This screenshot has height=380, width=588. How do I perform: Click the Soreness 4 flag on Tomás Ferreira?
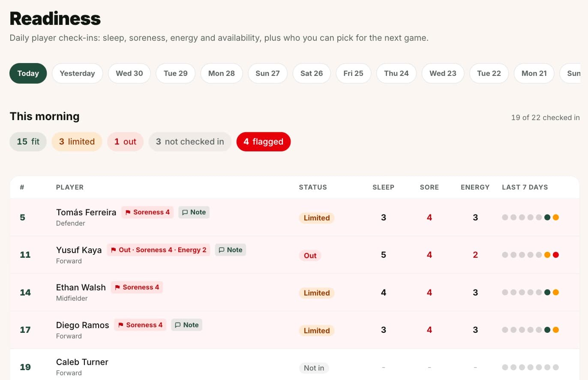(x=147, y=212)
